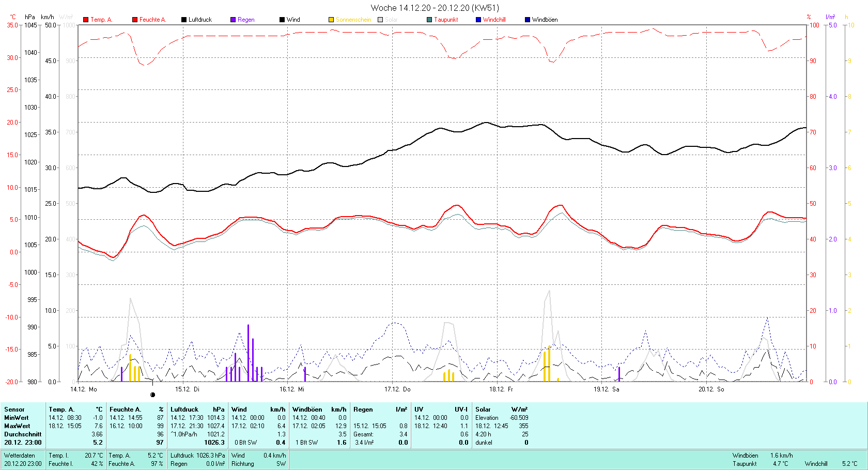Screen dimensions: 868x470
Task: Click the Luftdruck legend label
Action: click(x=200, y=20)
